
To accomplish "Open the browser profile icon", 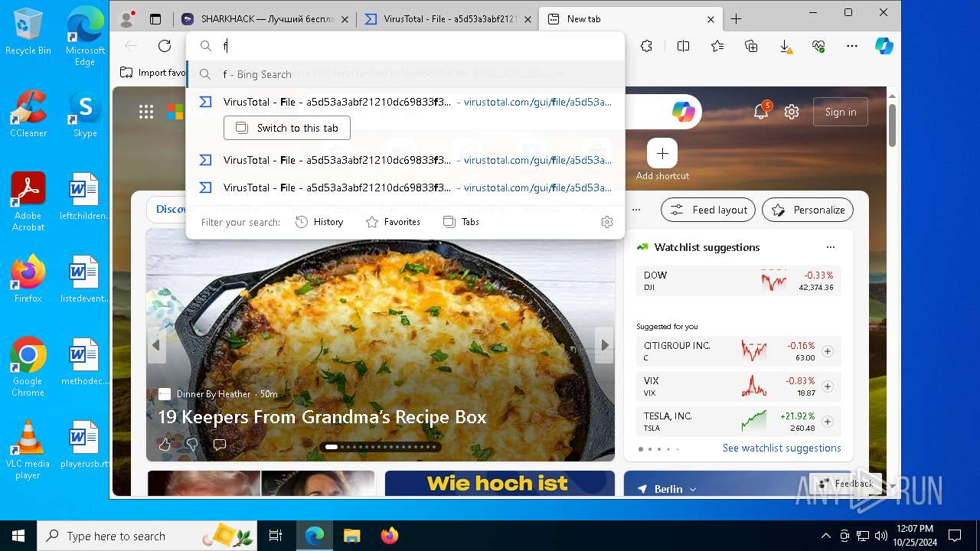I will 127,18.
